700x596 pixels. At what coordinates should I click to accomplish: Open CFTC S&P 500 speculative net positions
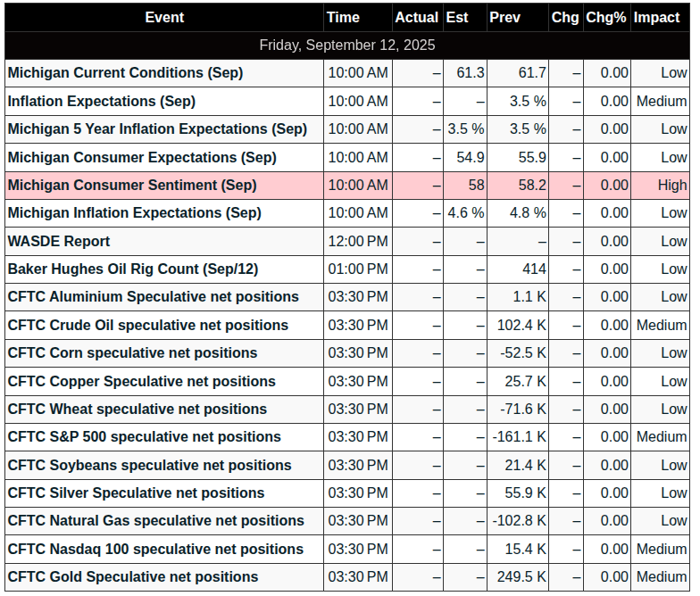(x=145, y=437)
